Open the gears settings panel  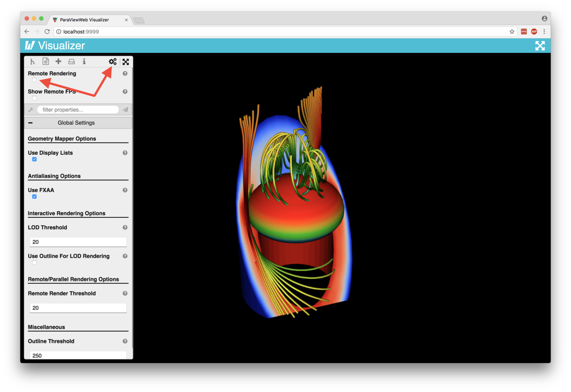tap(112, 61)
